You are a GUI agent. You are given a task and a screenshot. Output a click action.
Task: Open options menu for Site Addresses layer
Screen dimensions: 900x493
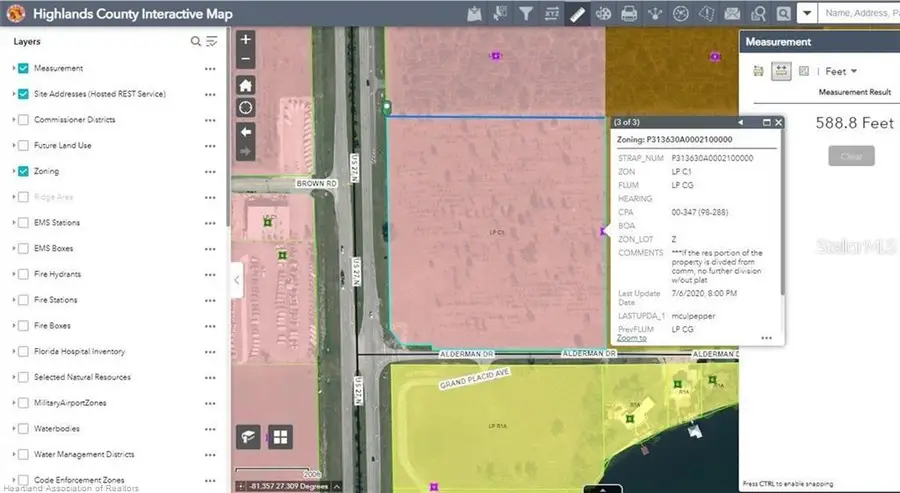pyautogui.click(x=210, y=94)
